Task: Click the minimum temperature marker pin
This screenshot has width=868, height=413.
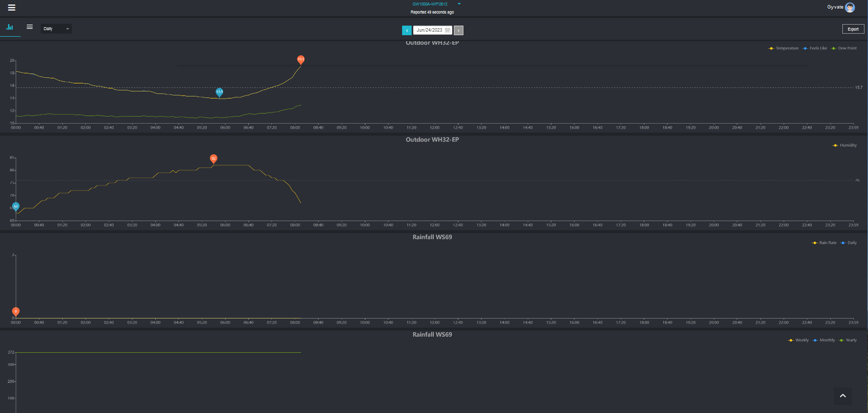Action: tap(219, 91)
